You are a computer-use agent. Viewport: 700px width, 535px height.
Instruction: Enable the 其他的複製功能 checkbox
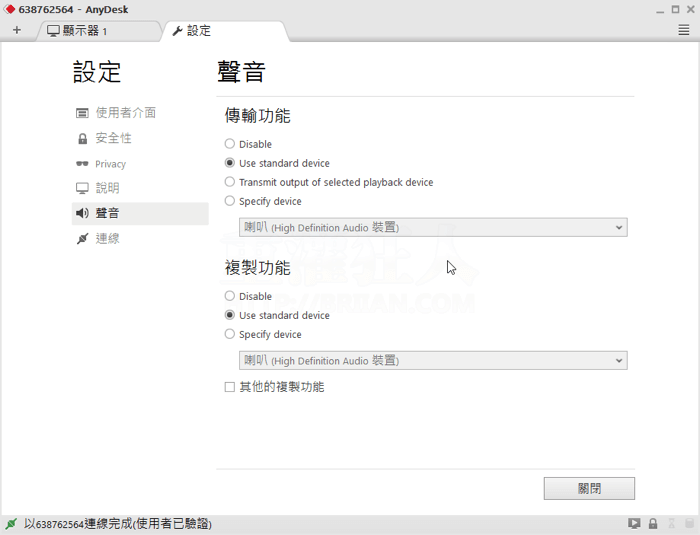point(230,387)
